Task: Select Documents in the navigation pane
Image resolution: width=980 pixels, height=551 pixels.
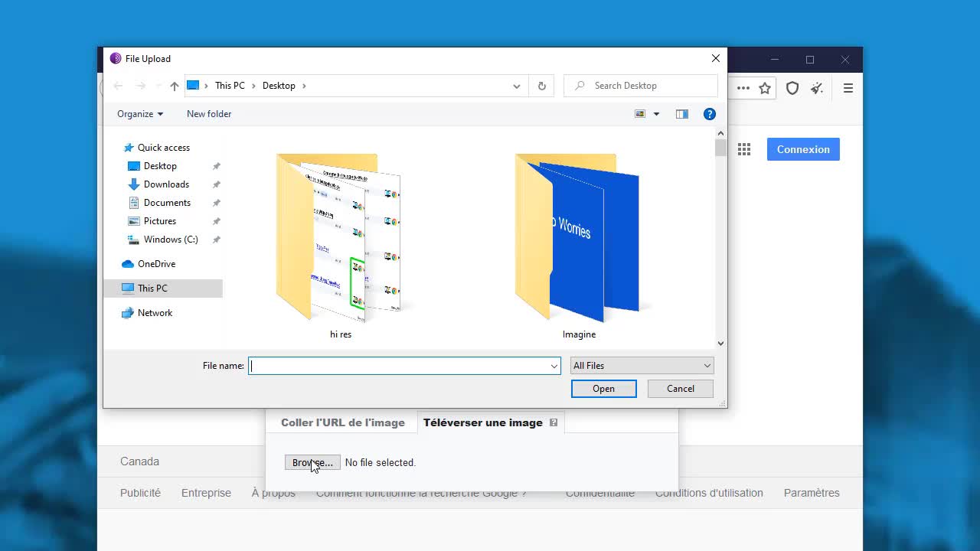Action: [x=167, y=203]
